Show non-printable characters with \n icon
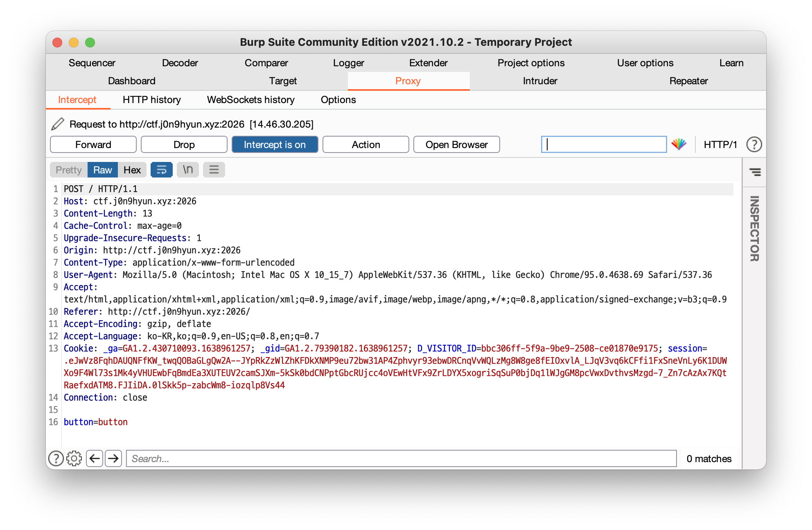The image size is (812, 530). point(188,170)
